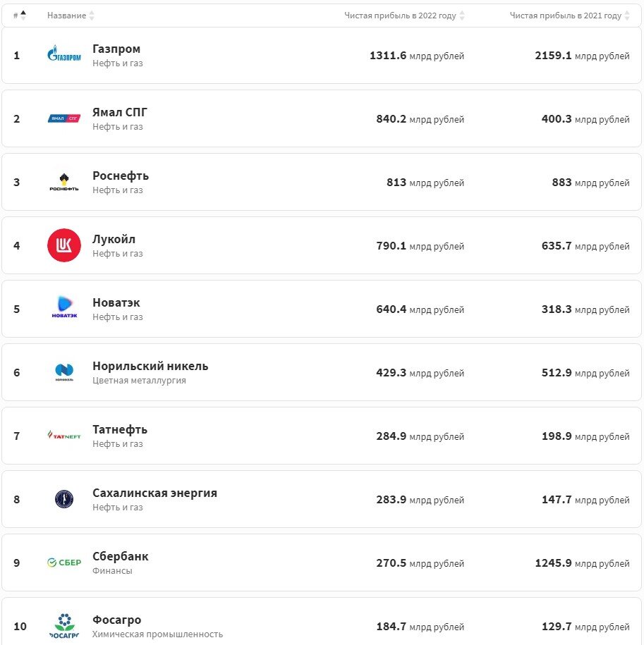
Task: Select the Сахалинская энергия row title
Action: [154, 493]
